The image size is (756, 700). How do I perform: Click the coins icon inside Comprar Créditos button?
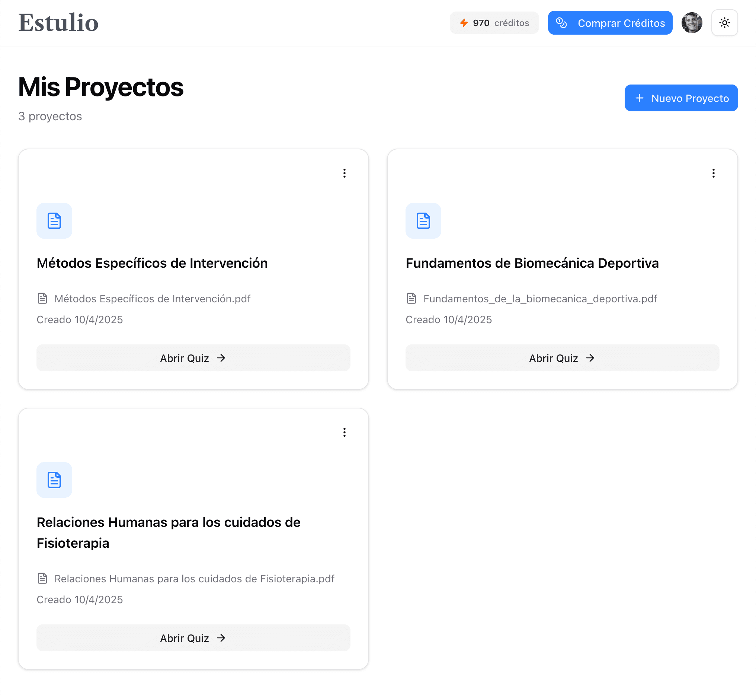561,23
